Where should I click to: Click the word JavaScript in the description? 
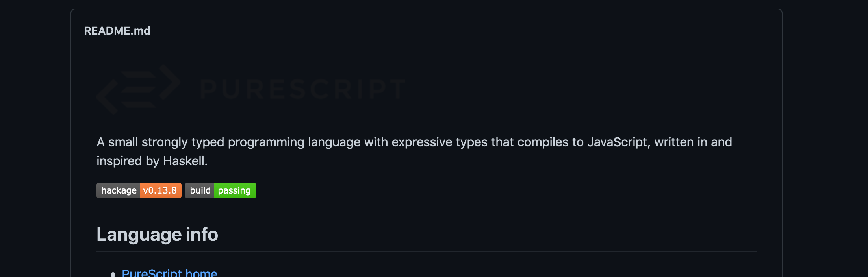tap(618, 142)
